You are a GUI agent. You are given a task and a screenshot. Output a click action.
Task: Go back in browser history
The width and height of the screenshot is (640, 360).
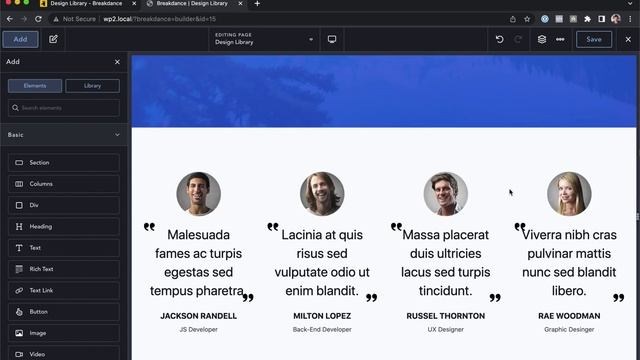click(x=10, y=19)
